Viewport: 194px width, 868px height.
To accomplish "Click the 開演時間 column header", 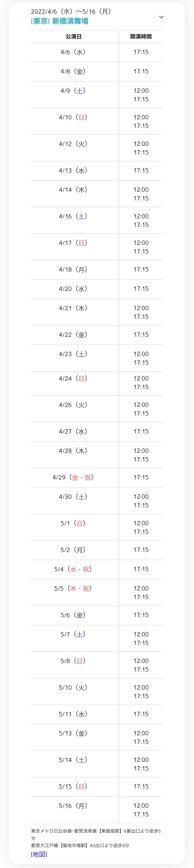I will 141,37.
